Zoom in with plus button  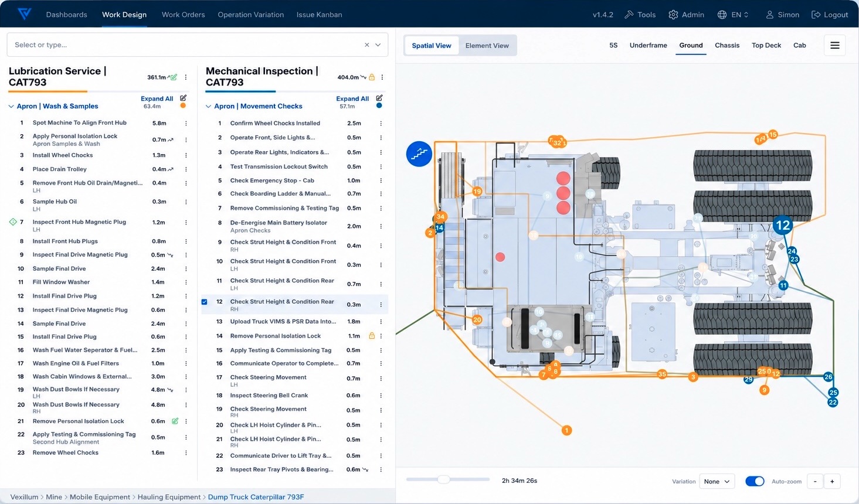tap(832, 481)
